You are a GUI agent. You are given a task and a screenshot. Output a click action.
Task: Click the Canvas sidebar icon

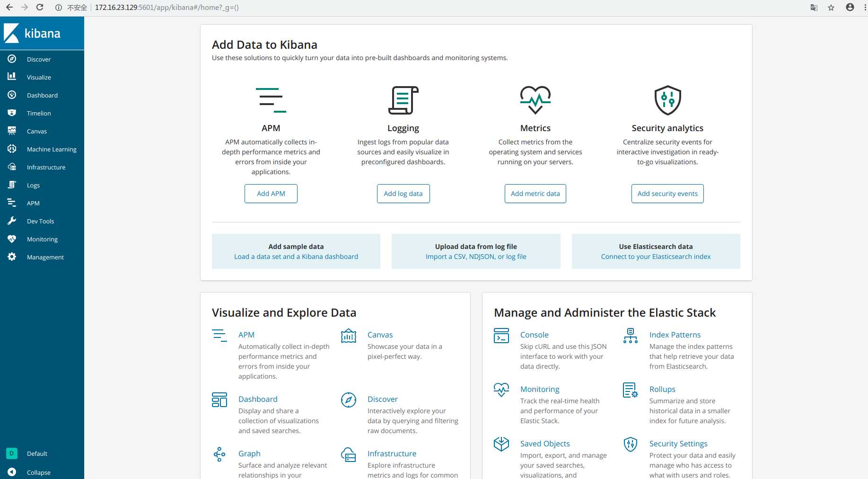coord(12,131)
